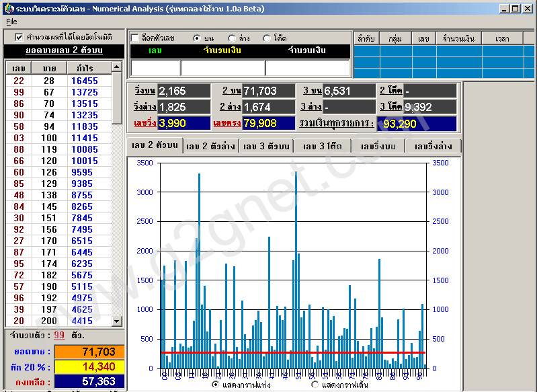The image size is (537, 392).
Task: Open the เลข 3 โต๊ด tab
Action: click(x=322, y=147)
